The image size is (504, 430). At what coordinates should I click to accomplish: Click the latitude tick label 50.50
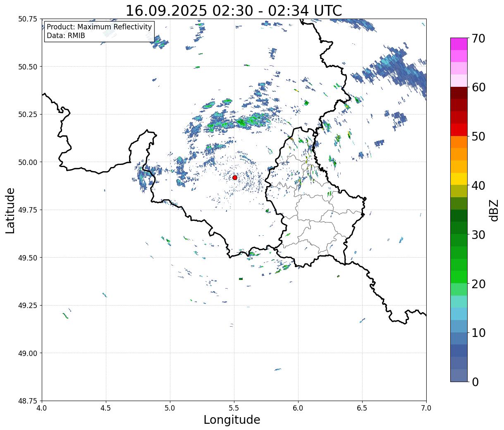tap(28, 67)
